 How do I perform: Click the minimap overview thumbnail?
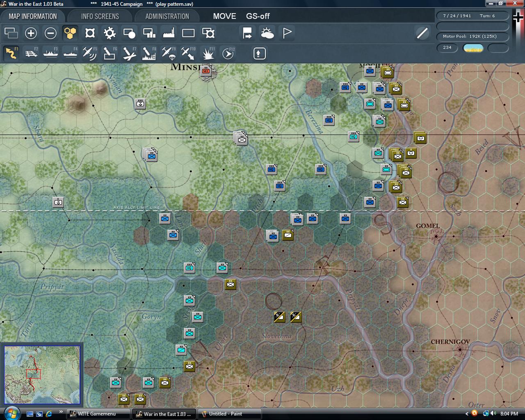(x=42, y=375)
